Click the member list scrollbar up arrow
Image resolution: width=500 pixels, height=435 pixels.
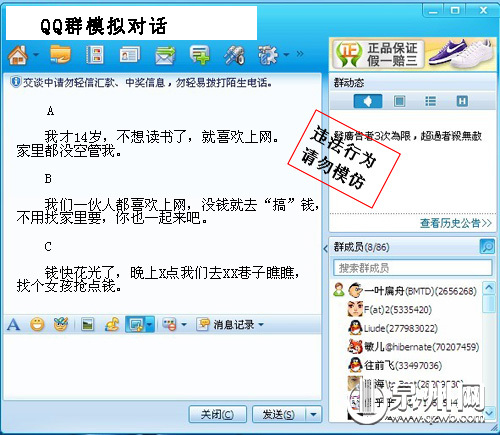[489, 287]
